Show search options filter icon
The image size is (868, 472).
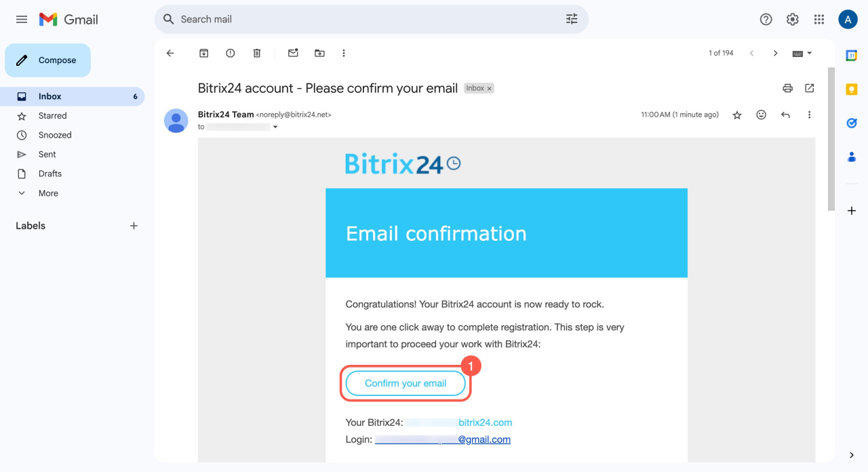572,19
